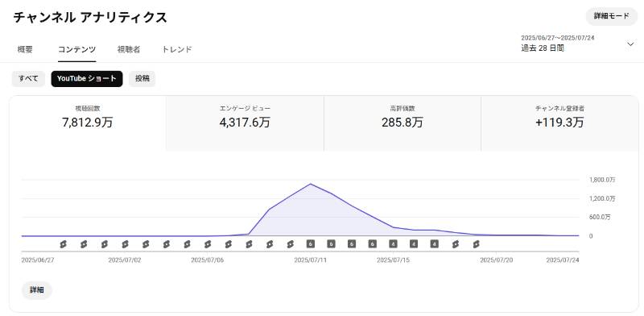
Task: Click the 4 badge above 2025/07/15
Action: (393, 244)
